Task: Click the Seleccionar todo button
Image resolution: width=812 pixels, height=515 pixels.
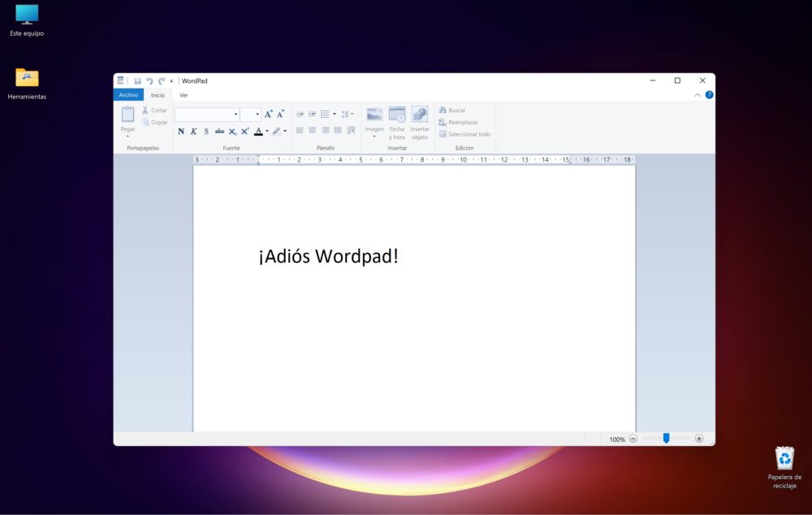Action: (464, 134)
